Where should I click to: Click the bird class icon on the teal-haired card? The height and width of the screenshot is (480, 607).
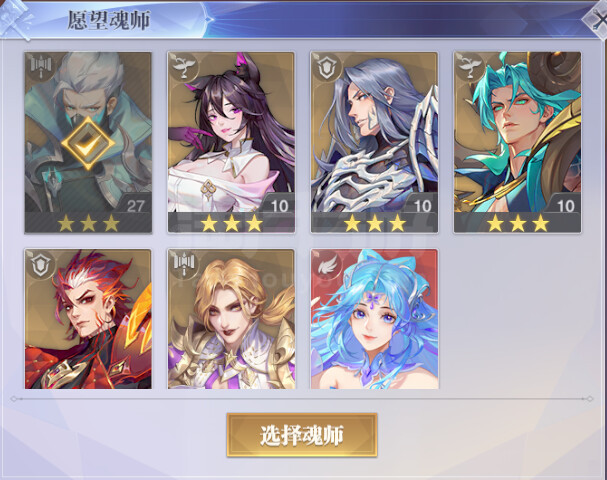470,66
